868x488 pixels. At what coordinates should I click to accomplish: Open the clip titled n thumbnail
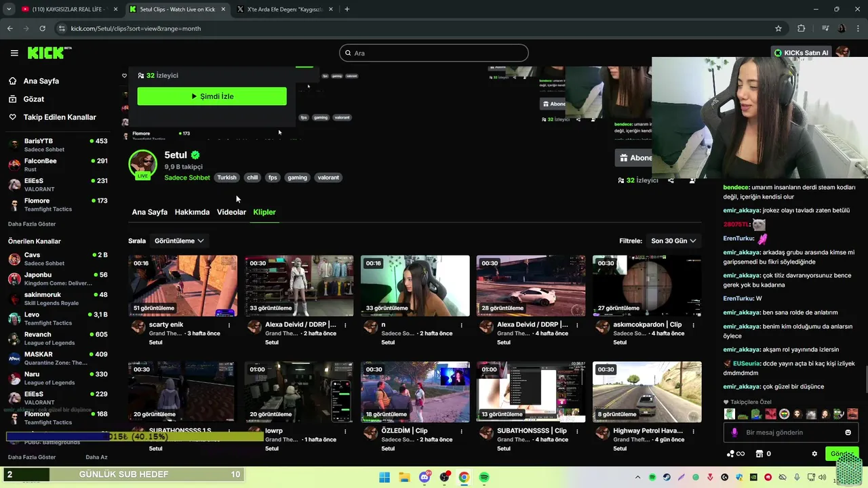tap(415, 285)
